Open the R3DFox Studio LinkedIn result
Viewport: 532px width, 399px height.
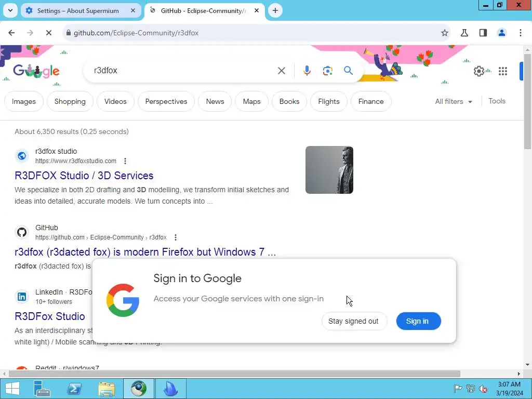[x=50, y=316]
